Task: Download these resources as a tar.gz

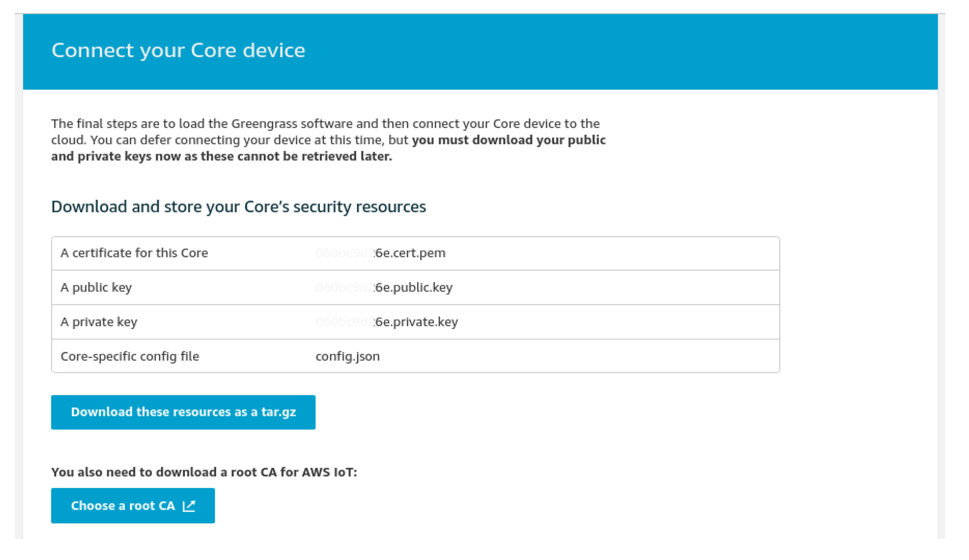Action: point(183,412)
